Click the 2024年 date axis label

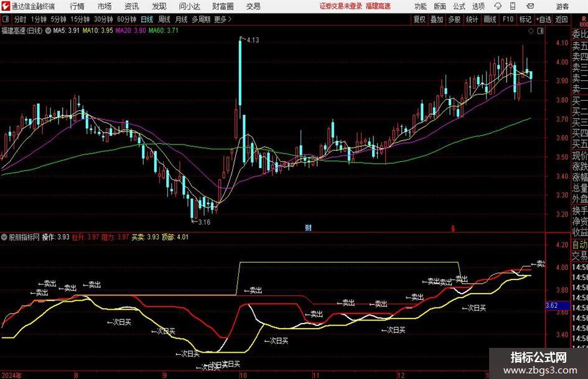pyautogui.click(x=11, y=375)
